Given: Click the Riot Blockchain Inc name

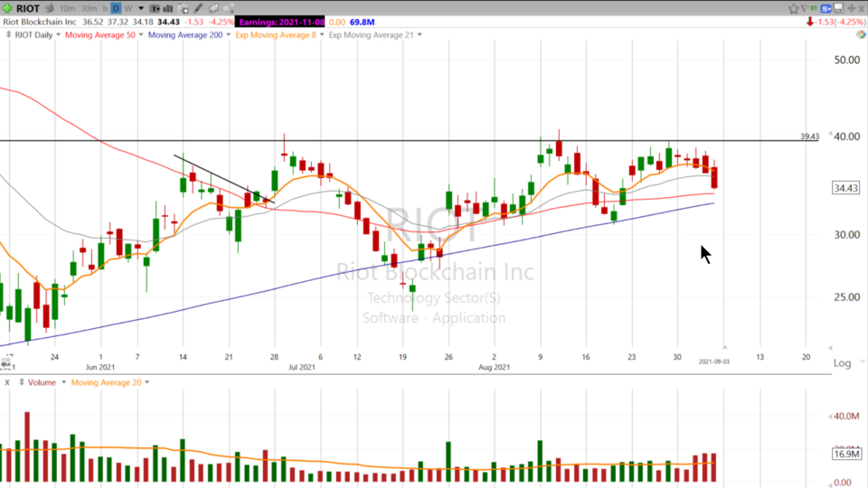Looking at the screenshot, I should coord(40,22).
